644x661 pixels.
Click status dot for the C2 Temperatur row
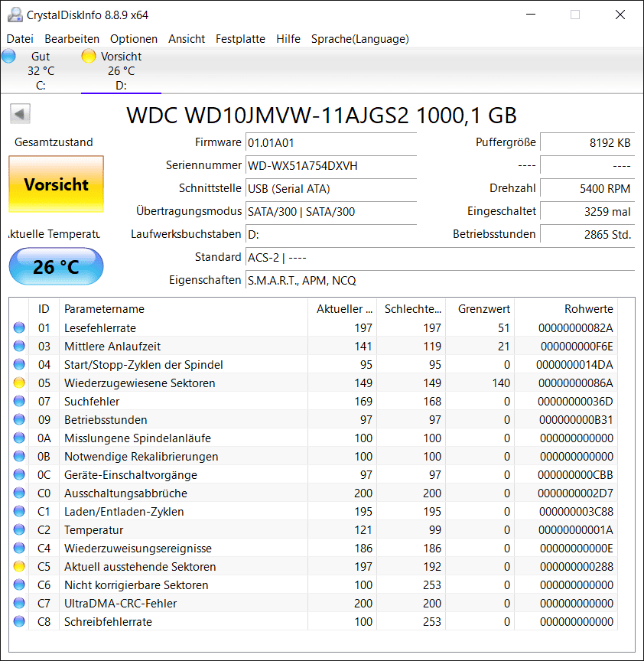coord(19,529)
